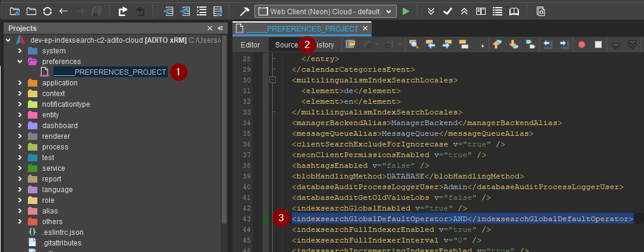Expand the entity folder

(x=20, y=115)
